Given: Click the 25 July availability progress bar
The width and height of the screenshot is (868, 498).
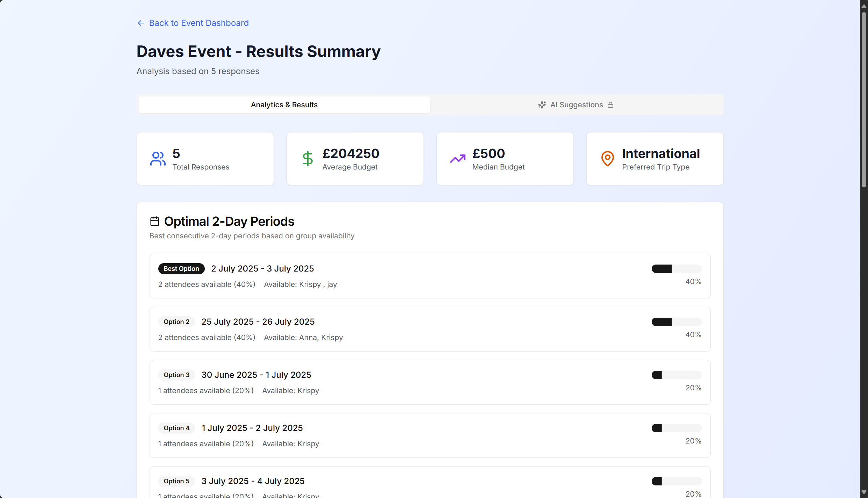Looking at the screenshot, I should tap(677, 322).
